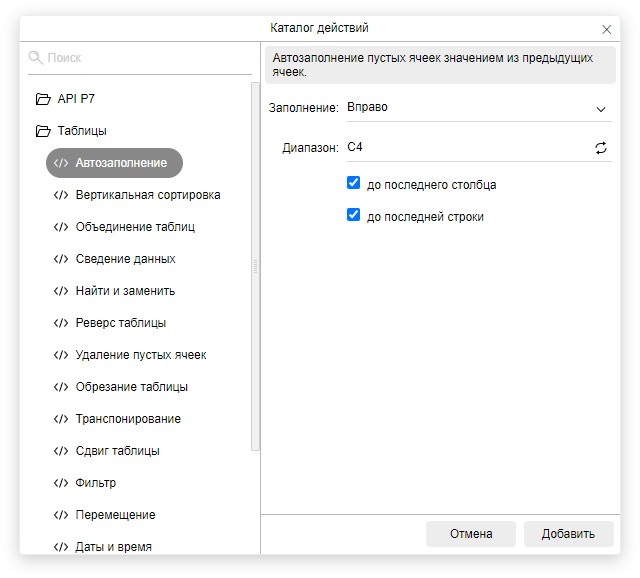640x578 pixels.
Task: Click the code icon beside Сведение данных
Action: pos(61,259)
